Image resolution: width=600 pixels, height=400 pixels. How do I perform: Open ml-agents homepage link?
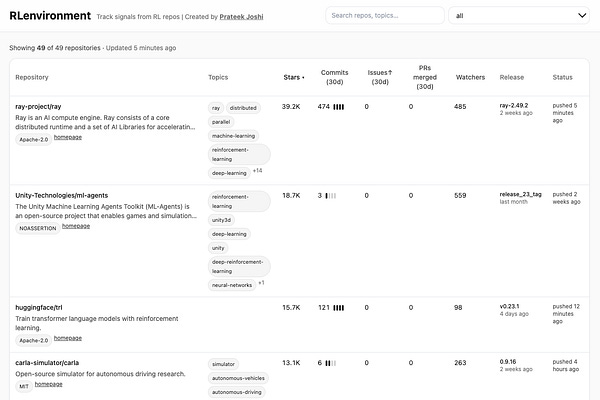tap(76, 226)
